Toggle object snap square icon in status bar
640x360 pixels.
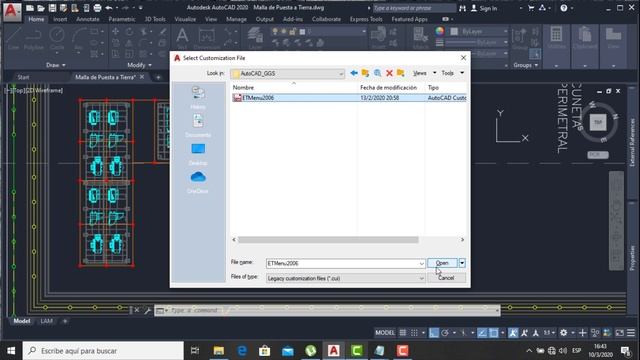(493, 333)
